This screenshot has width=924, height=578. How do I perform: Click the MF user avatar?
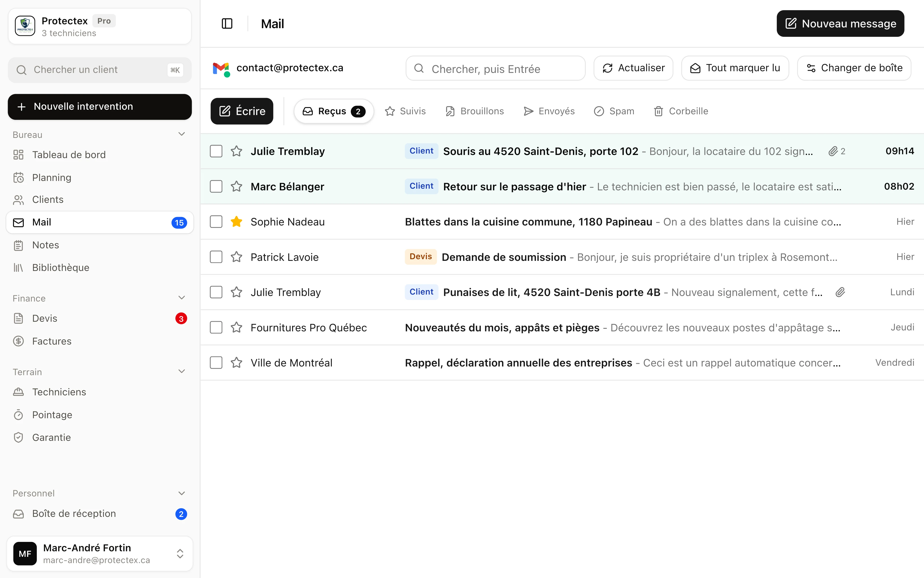[25, 553]
